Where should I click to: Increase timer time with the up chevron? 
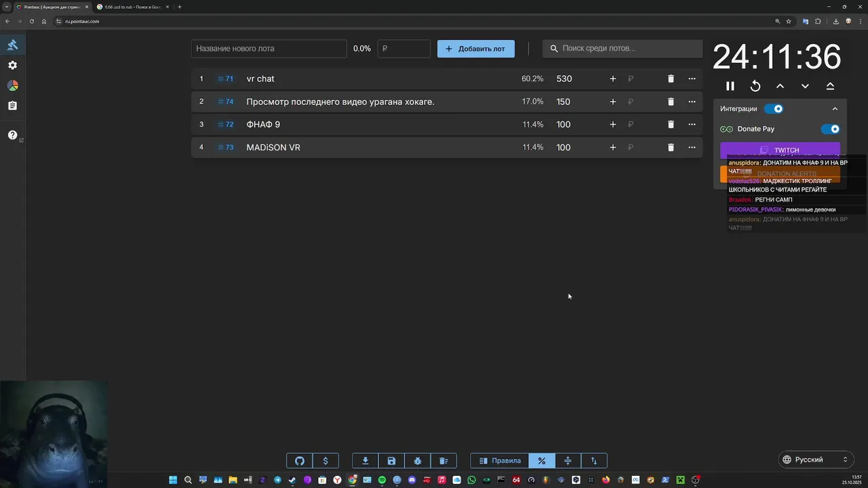[780, 86]
